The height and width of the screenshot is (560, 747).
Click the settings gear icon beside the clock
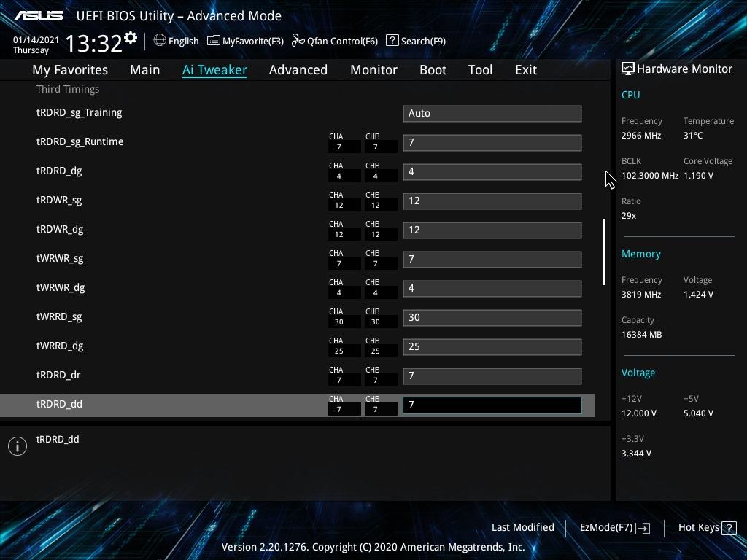(x=131, y=37)
